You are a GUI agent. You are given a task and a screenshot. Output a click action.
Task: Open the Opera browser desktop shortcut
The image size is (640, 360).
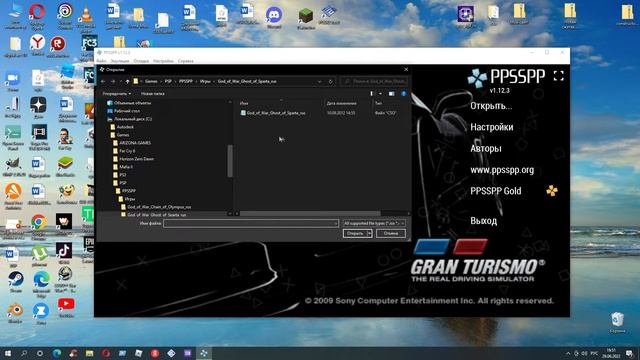pyautogui.click(x=37, y=12)
